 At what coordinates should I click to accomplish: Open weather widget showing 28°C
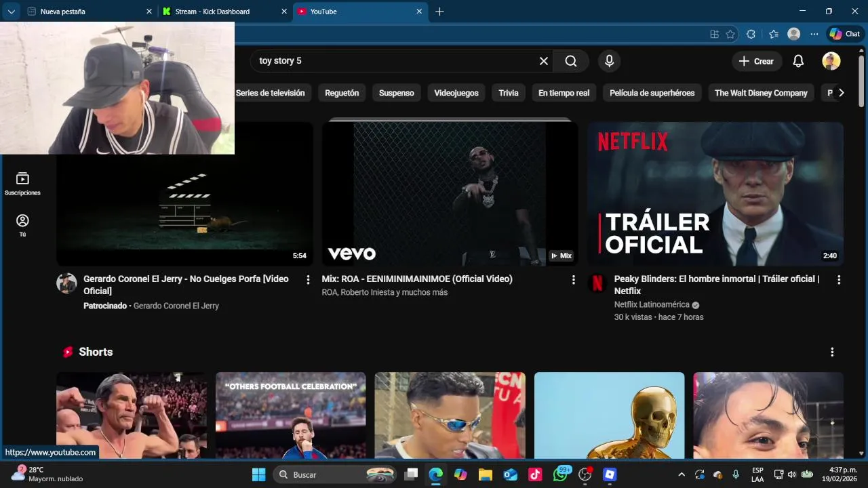click(47, 474)
